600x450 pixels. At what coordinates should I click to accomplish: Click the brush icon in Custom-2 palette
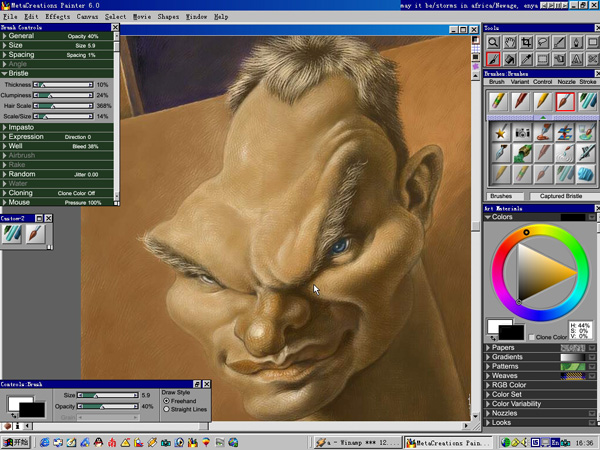[35, 233]
